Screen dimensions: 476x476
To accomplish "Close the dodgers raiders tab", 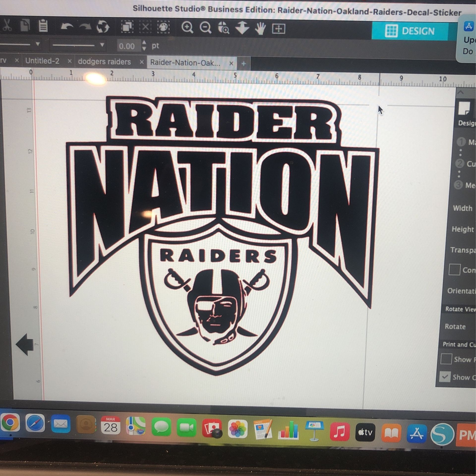I will click(x=142, y=62).
